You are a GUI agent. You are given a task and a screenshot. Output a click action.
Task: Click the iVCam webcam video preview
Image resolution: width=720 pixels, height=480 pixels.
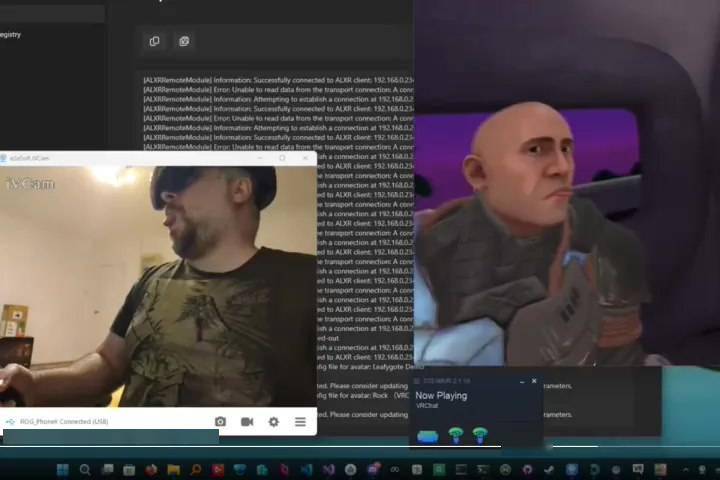tap(158, 286)
